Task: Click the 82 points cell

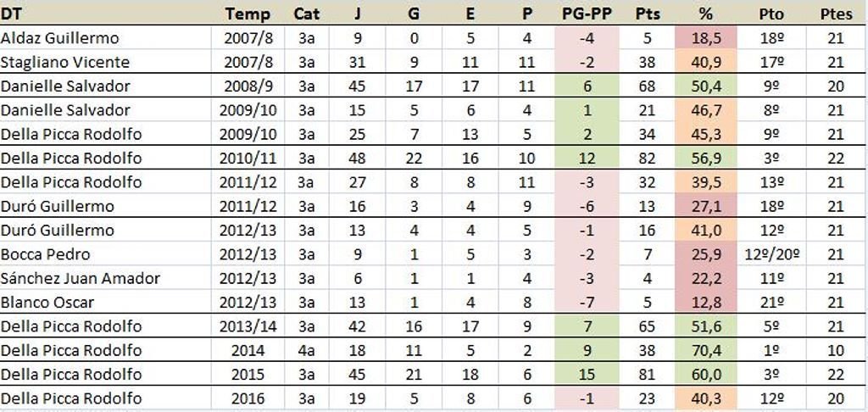Action: [x=648, y=158]
